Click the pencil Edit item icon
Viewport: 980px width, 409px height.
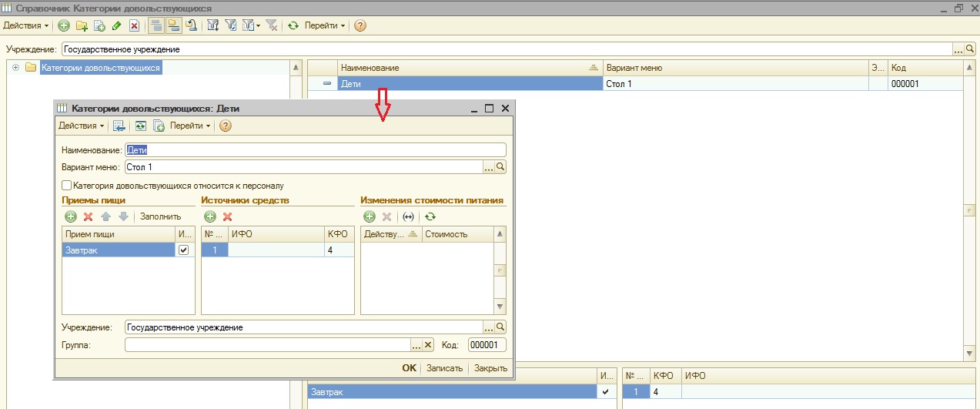[116, 25]
